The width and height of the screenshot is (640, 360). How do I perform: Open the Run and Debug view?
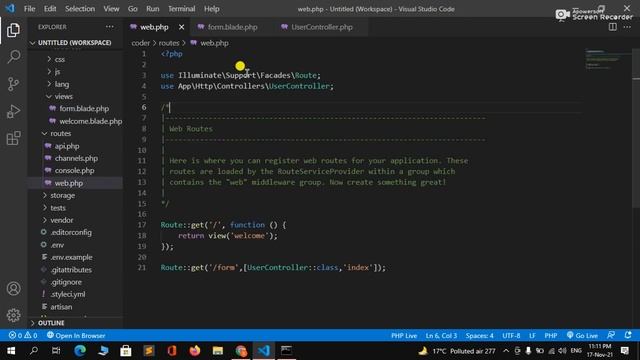[13, 111]
